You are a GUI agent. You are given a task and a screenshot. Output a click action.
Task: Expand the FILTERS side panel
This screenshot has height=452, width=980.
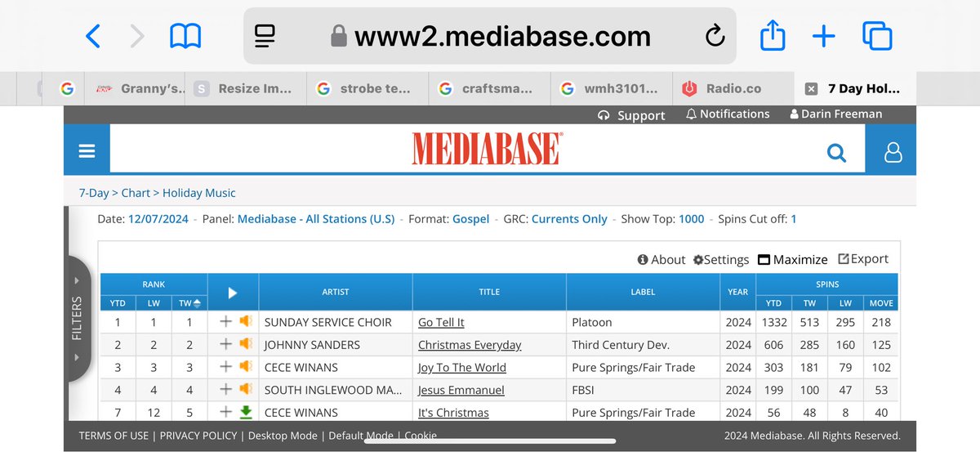pyautogui.click(x=77, y=319)
